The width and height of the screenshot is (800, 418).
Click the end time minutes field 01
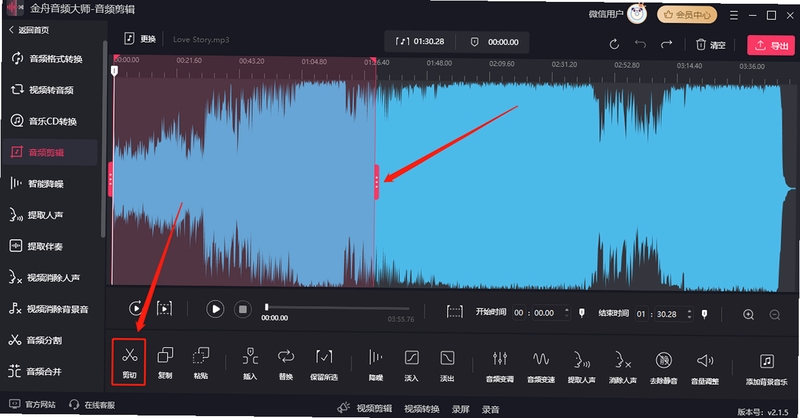[641, 314]
